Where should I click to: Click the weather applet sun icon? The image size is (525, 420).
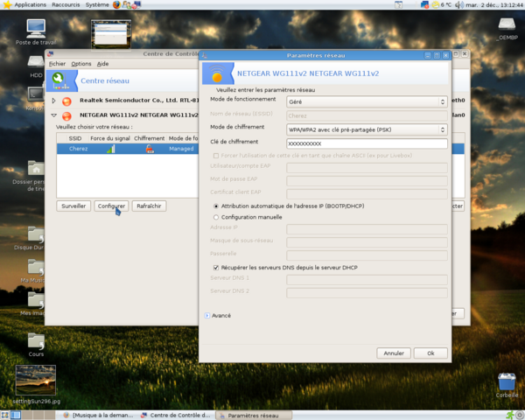coord(435,4)
